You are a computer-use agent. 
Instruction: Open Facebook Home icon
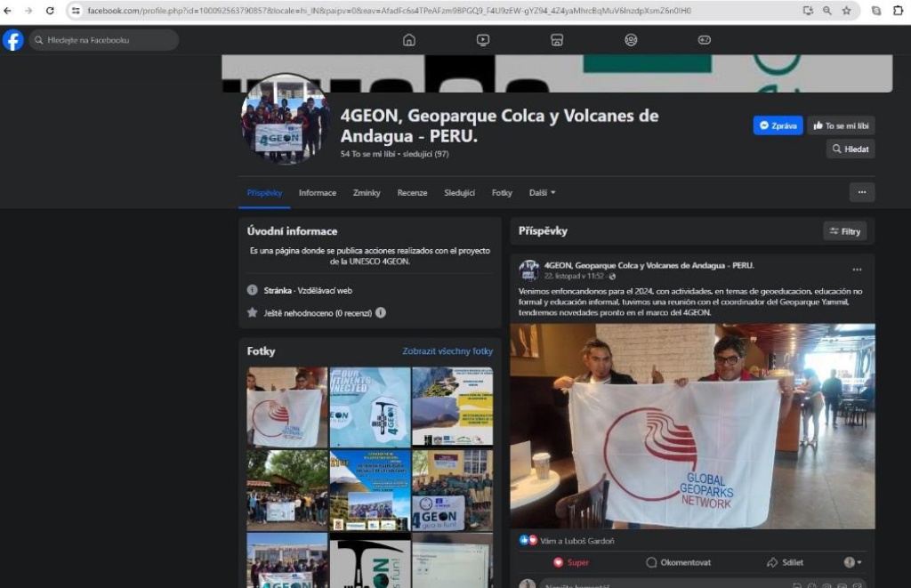pos(409,40)
